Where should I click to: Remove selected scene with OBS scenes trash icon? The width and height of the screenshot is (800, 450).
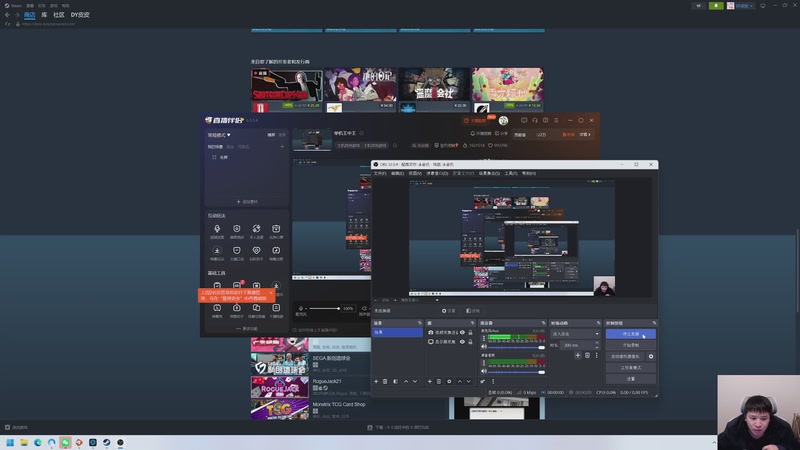(x=385, y=381)
